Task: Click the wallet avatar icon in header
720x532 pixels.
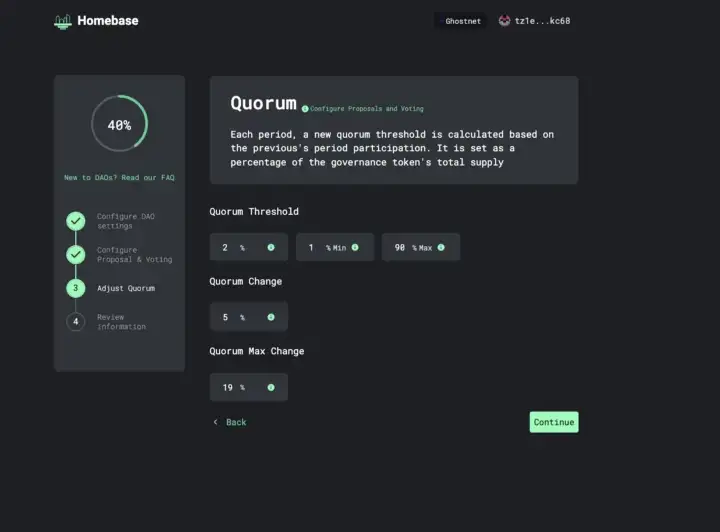Action: click(x=504, y=21)
